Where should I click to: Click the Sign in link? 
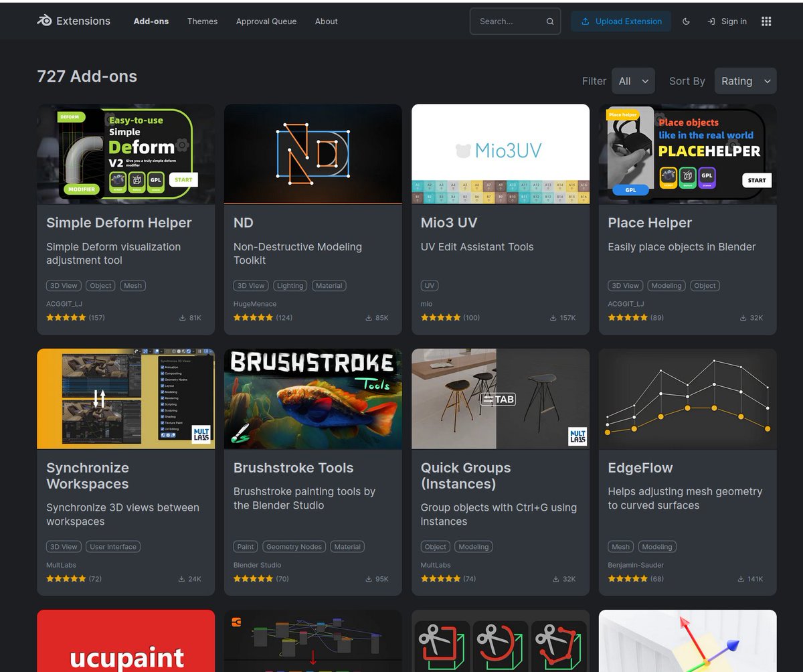[x=727, y=21]
